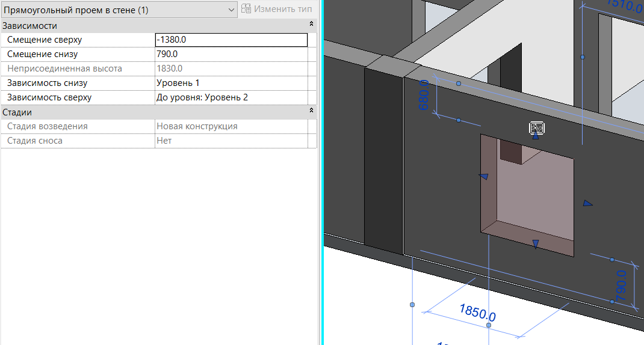This screenshot has width=644, height=345.
Task: Click the witness line grip below the 1850.0 dimension
Action: click(489, 325)
